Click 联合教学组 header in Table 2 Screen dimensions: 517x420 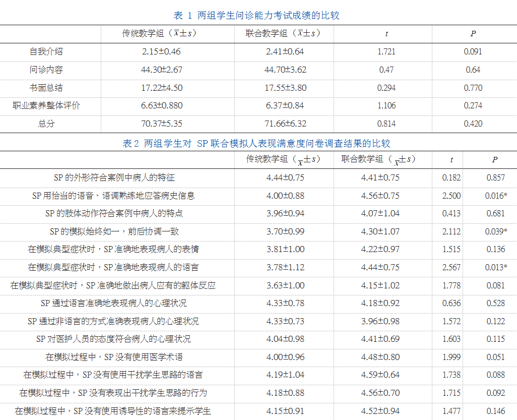(378, 159)
